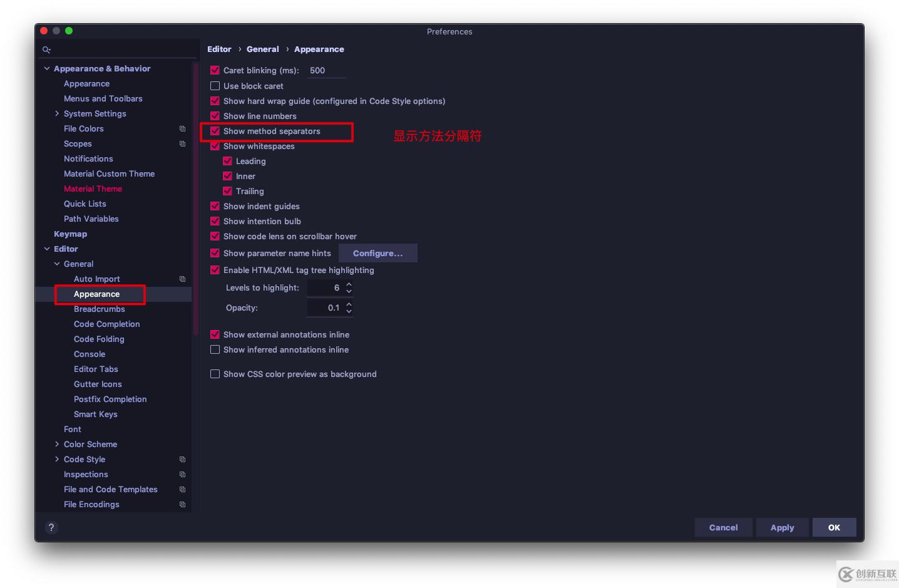Image resolution: width=899 pixels, height=588 pixels.
Task: Click project-level icon beside Scopes
Action: click(x=182, y=143)
